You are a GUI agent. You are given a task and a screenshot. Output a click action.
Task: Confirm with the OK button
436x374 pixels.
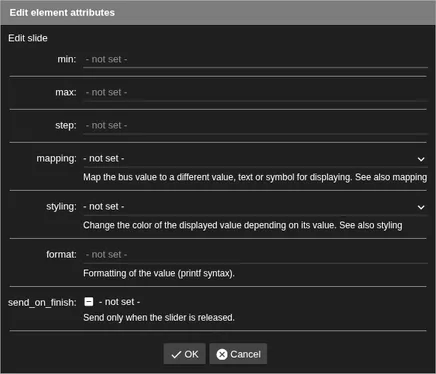click(x=185, y=354)
